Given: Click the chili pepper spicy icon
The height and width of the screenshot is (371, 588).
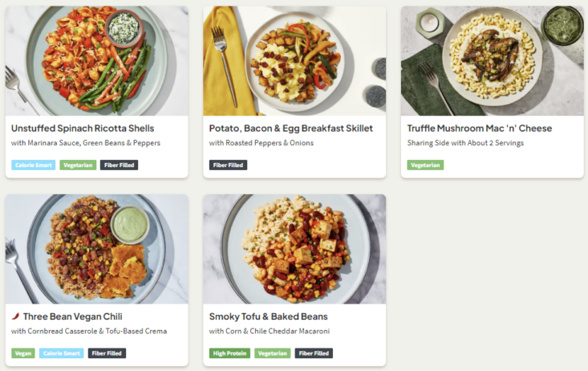Looking at the screenshot, I should tap(15, 316).
